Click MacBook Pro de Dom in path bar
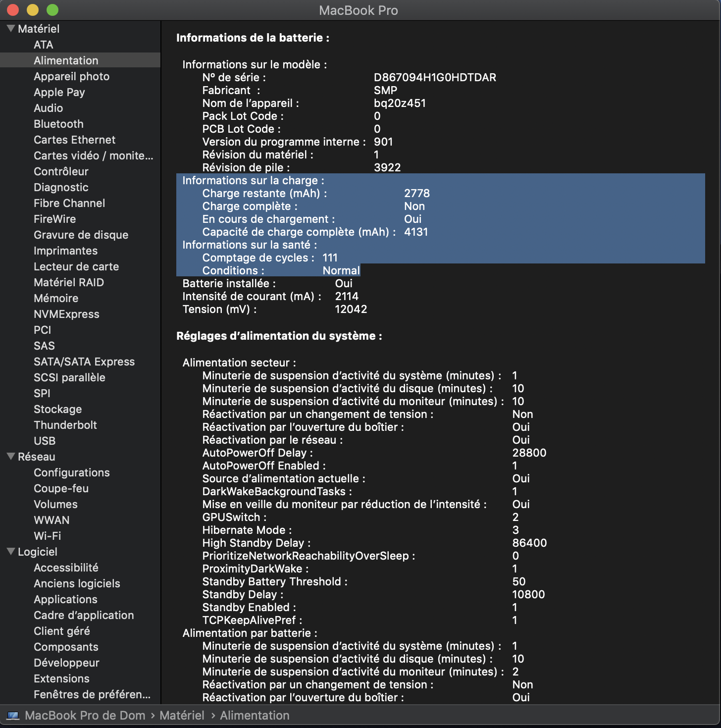 click(85, 716)
